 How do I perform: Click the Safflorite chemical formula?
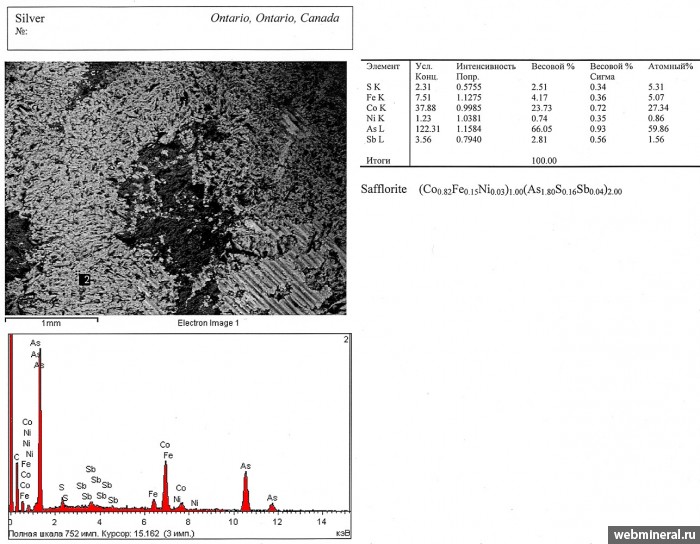pos(520,190)
